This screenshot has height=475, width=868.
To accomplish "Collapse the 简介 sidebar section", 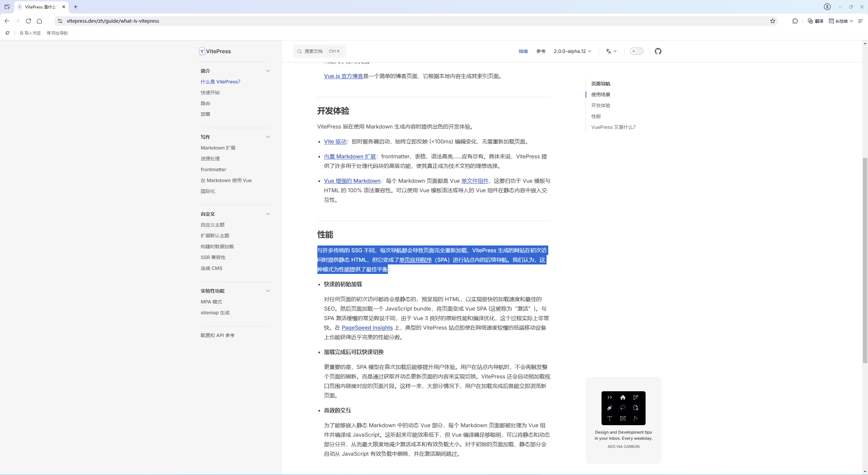I will 268,71.
